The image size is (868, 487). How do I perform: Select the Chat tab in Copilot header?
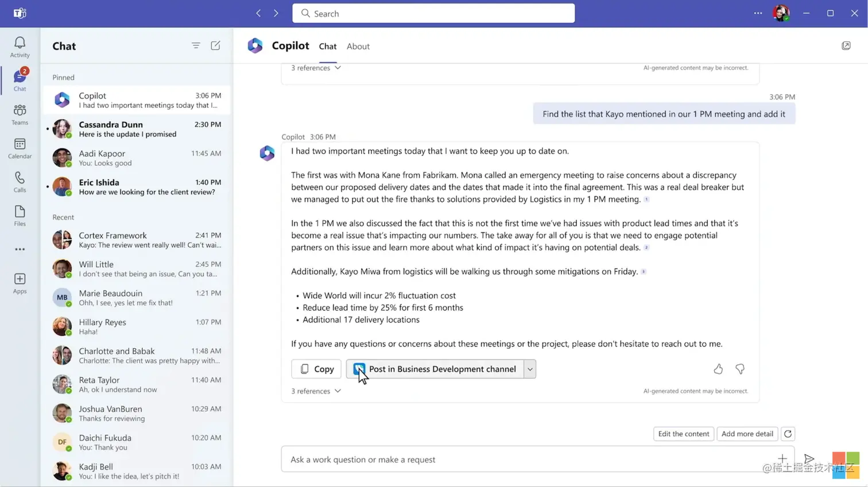click(x=328, y=46)
